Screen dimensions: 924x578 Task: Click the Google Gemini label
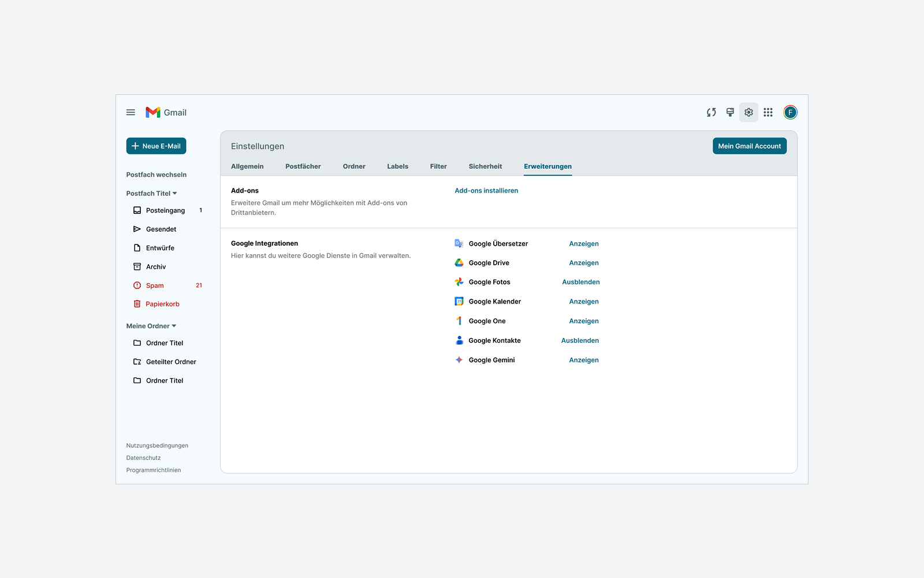(x=491, y=360)
